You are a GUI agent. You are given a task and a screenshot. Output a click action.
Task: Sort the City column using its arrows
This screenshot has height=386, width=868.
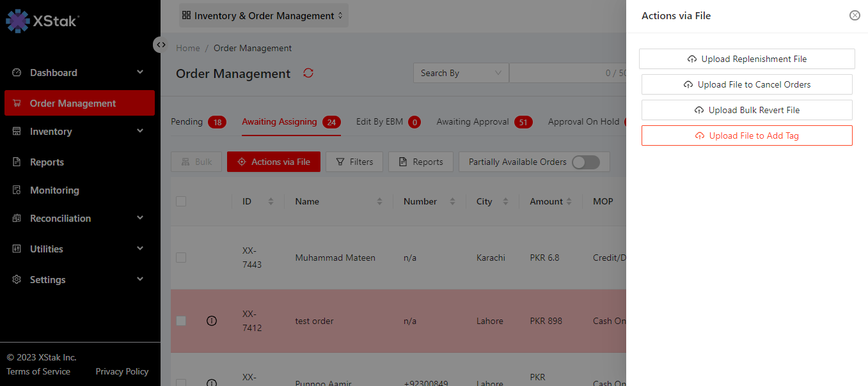[x=505, y=201]
